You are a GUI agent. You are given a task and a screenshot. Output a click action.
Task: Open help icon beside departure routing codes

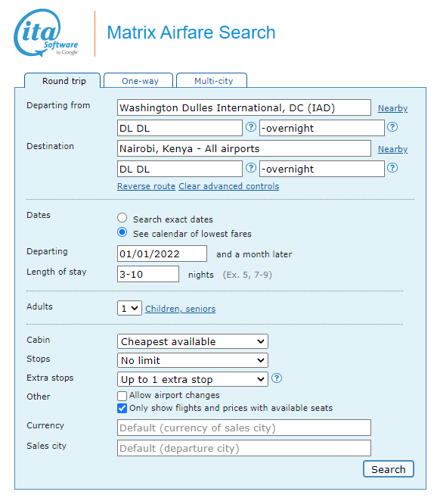[251, 127]
